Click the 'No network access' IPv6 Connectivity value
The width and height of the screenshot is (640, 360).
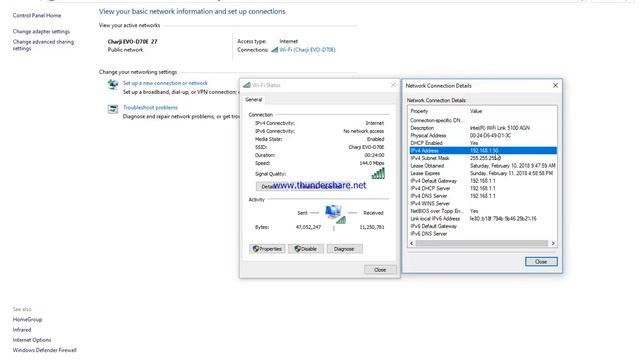pos(364,131)
